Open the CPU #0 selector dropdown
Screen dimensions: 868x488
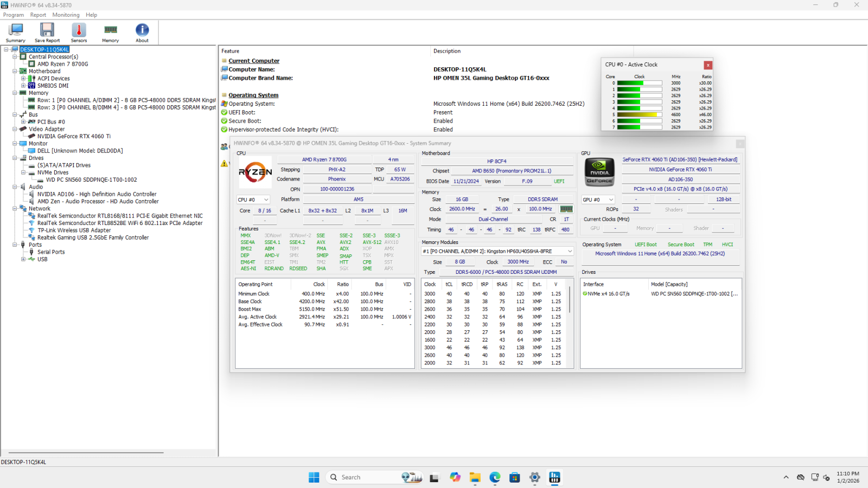coord(253,200)
